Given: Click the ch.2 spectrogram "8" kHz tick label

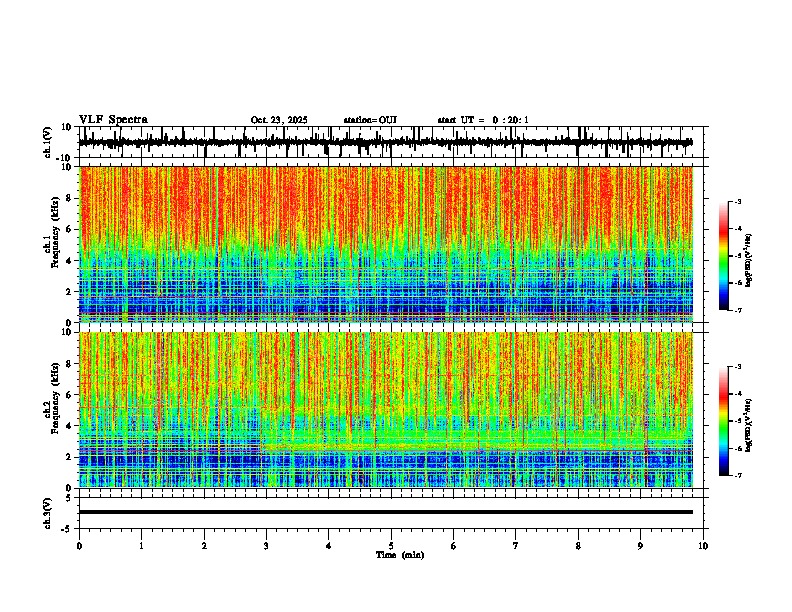Looking at the screenshot, I should (69, 364).
